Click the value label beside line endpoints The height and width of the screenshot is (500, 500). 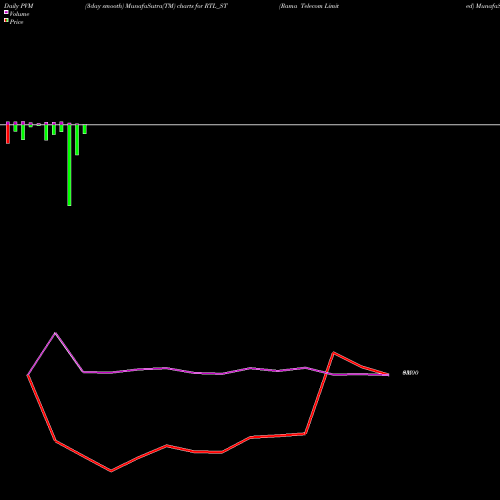pyautogui.click(x=410, y=373)
